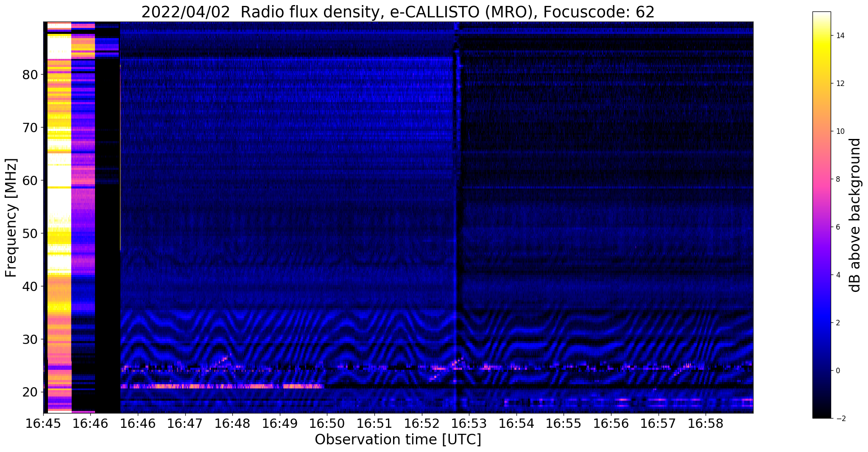Click the colorbar tick labeled 8
Screen dimensions: 868x452
point(837,179)
